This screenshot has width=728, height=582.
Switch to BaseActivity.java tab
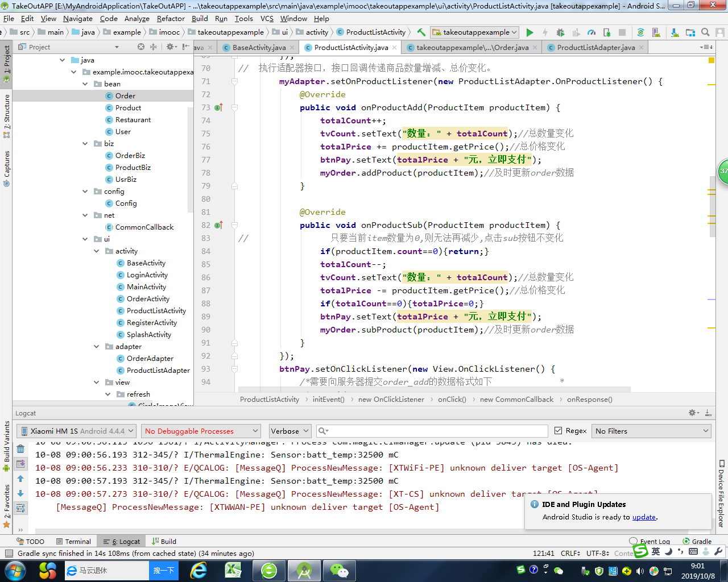point(259,48)
